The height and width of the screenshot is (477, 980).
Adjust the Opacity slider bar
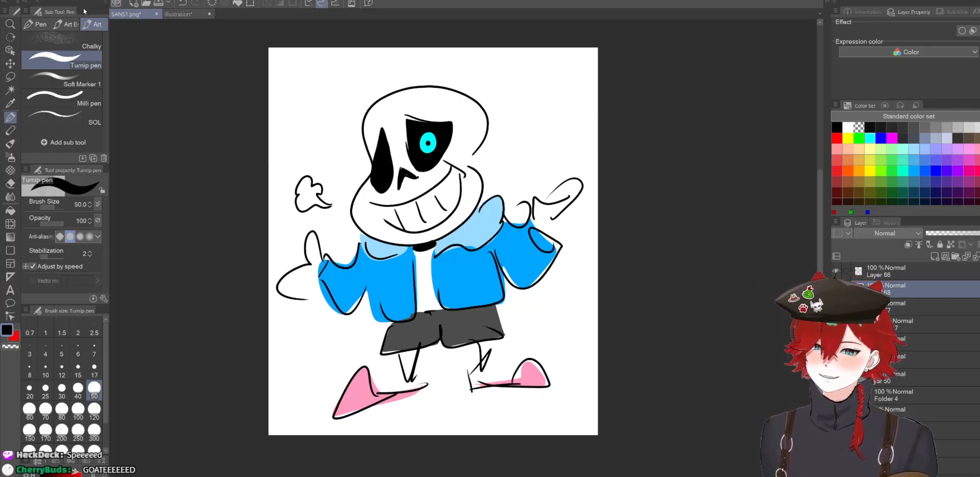[x=52, y=224]
